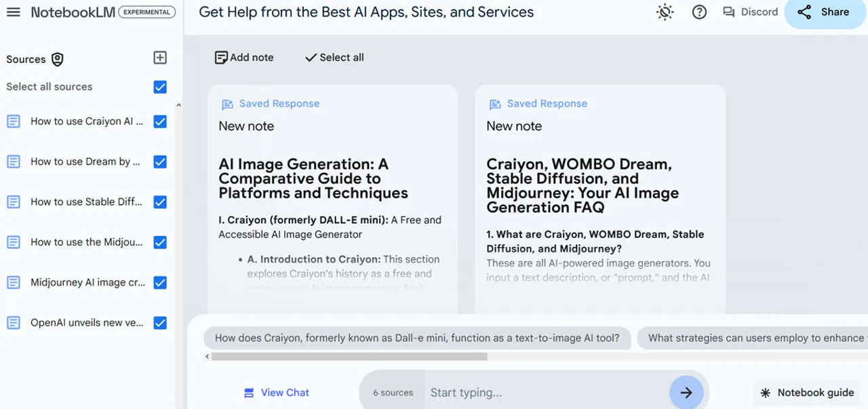Click the View Chat speech bubble icon
868x409 pixels.
(249, 392)
